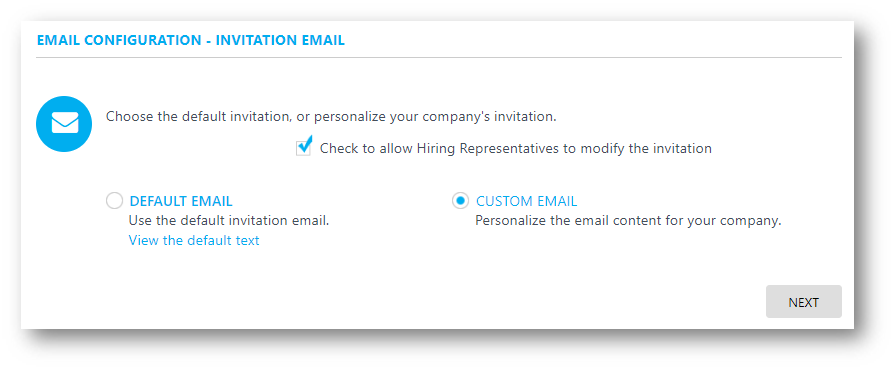Click the DEFAULT EMAIL option label
This screenshot has height=371, width=896.
coord(181,201)
